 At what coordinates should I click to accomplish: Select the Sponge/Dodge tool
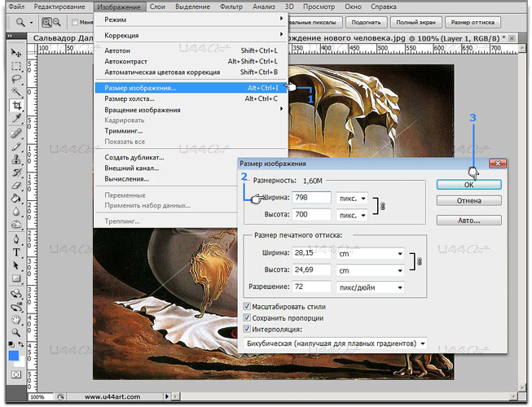(x=16, y=225)
